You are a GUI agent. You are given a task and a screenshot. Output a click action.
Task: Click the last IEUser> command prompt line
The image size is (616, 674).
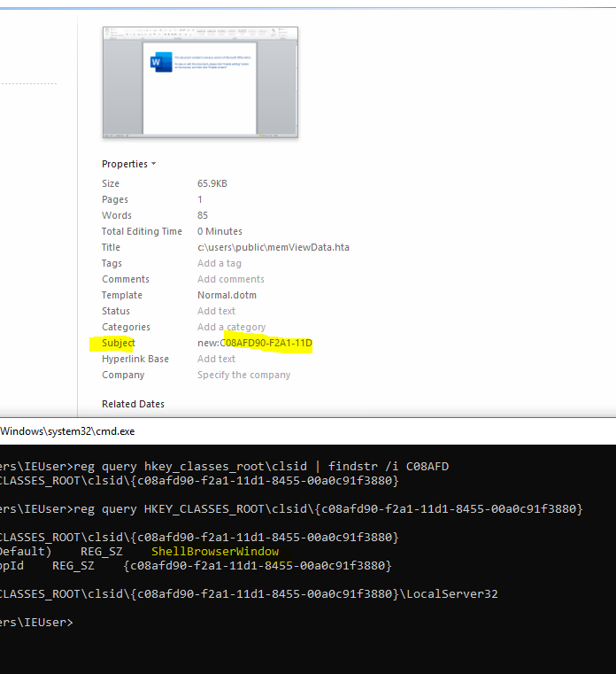coord(36,622)
